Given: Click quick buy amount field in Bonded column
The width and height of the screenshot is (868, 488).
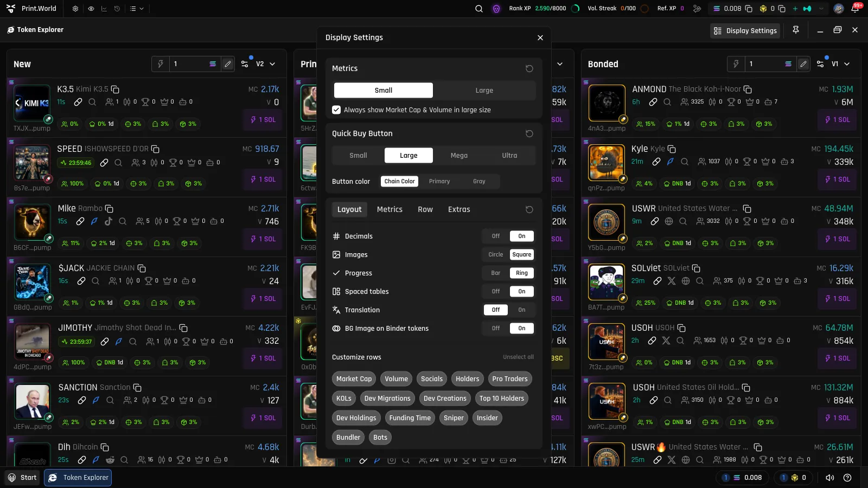Looking at the screenshot, I should (x=765, y=64).
